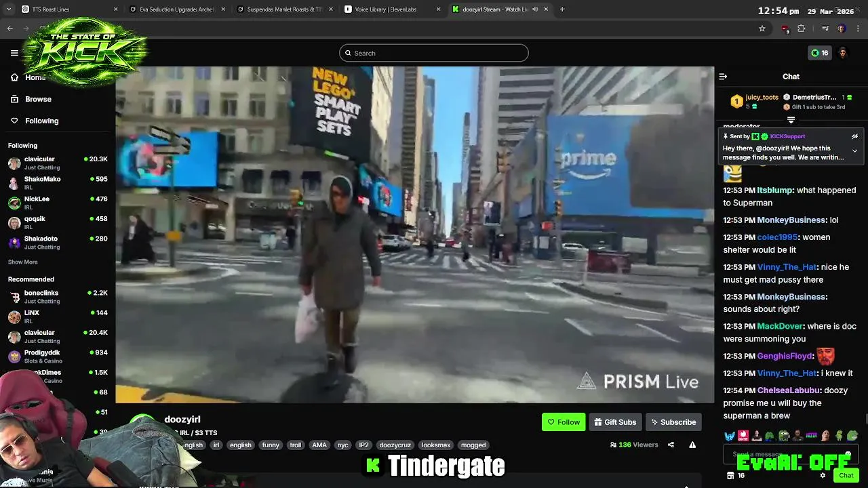Open MackDover username in chat

tap(780, 327)
